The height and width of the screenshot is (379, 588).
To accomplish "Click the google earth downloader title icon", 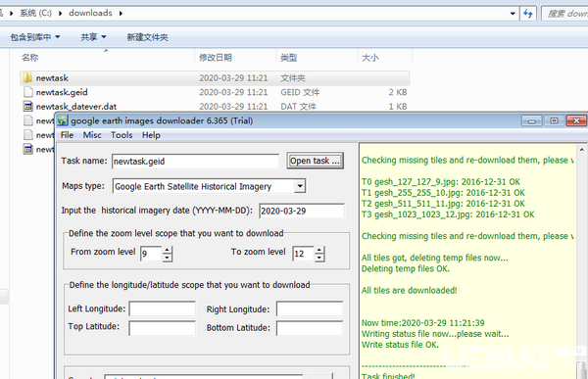I will tap(63, 120).
